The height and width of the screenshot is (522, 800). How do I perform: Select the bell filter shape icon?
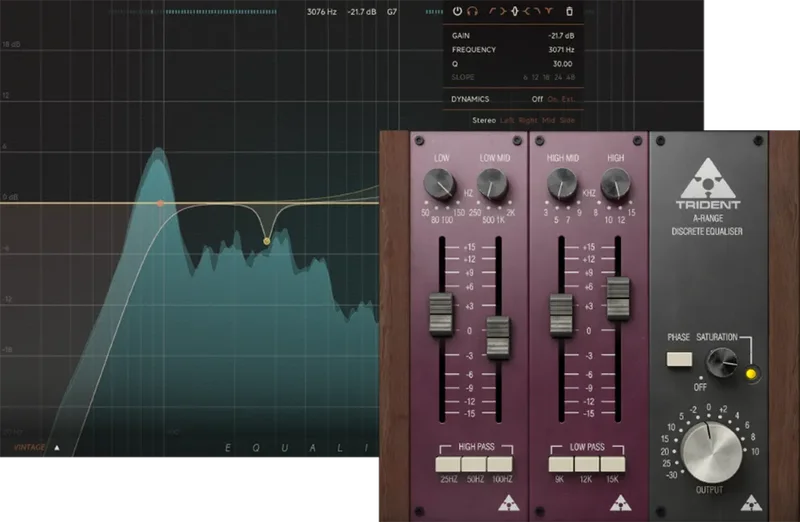(515, 11)
